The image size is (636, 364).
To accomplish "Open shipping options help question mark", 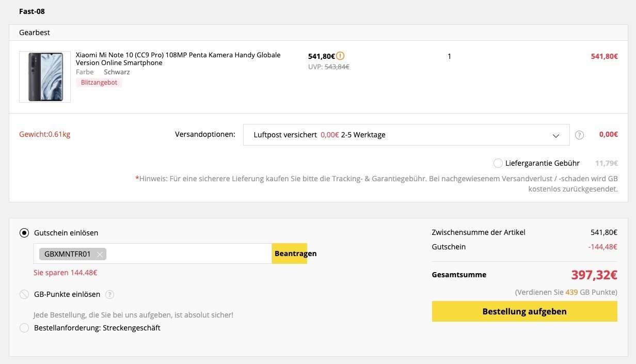I will [579, 135].
